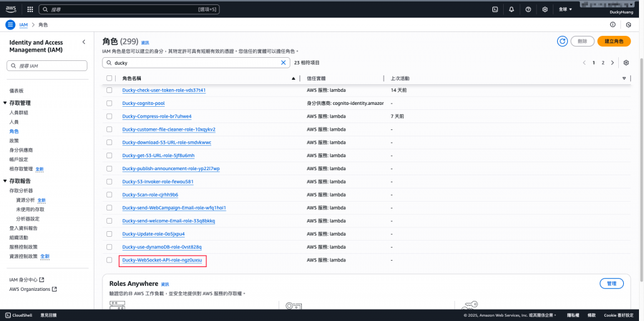Open 帳戶設定 in the sidebar
This screenshot has height=321, width=644.
(18, 160)
